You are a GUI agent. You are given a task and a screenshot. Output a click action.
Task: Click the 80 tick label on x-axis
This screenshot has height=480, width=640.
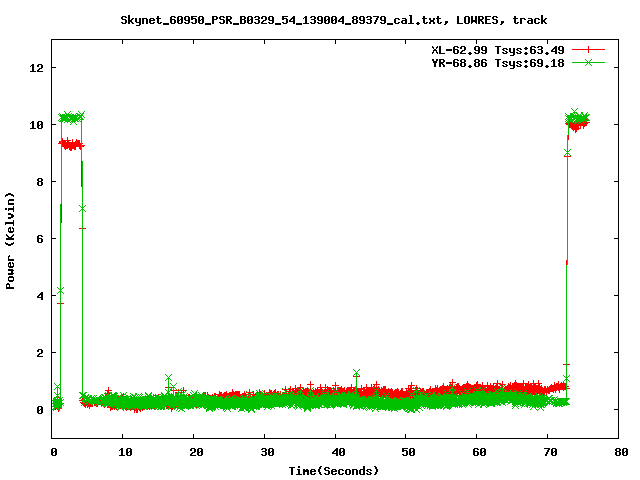tap(621, 452)
